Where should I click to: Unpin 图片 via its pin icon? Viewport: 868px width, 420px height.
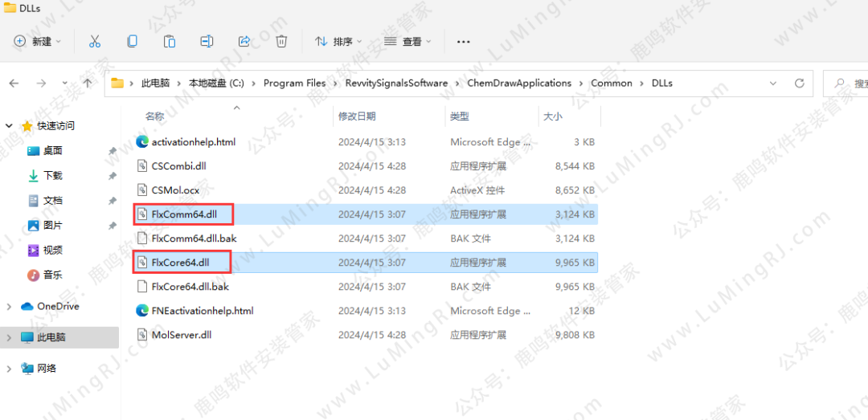coord(113,226)
